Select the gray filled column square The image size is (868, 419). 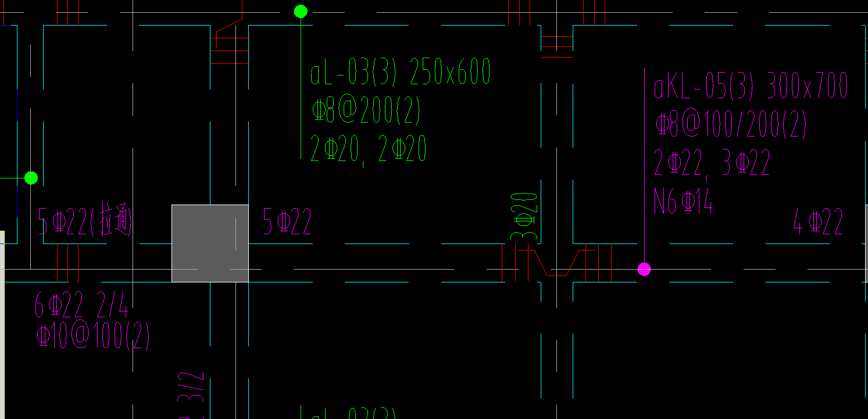point(210,243)
